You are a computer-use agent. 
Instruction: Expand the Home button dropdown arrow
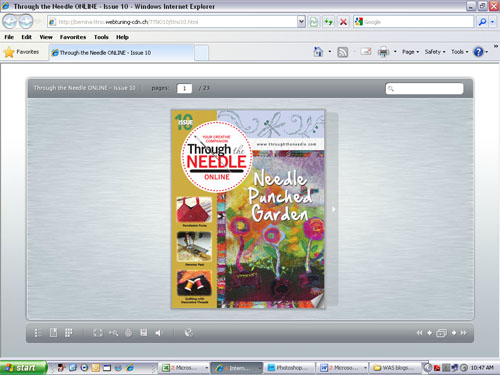pyautogui.click(x=330, y=52)
